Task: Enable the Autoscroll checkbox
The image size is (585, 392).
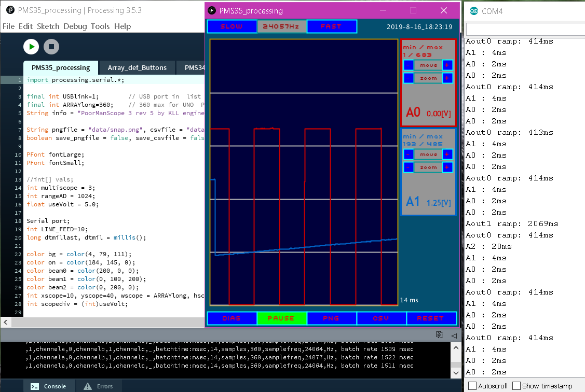Action: tap(472, 386)
